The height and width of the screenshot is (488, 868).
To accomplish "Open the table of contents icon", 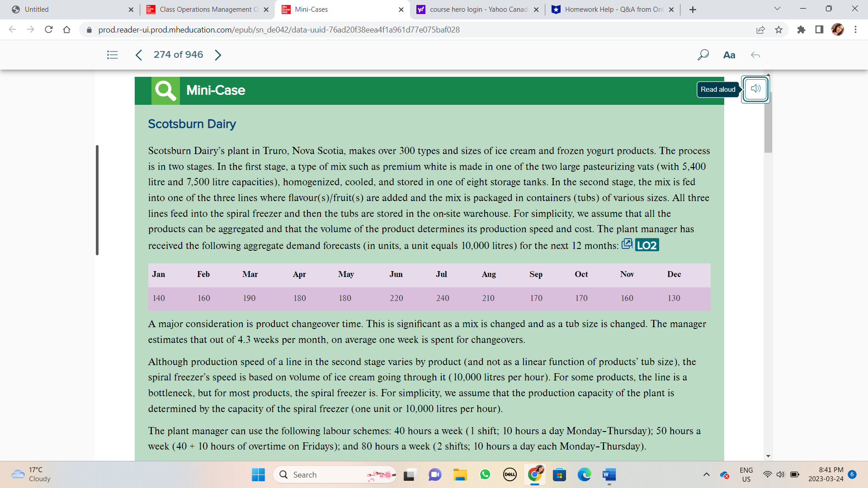I will point(112,55).
